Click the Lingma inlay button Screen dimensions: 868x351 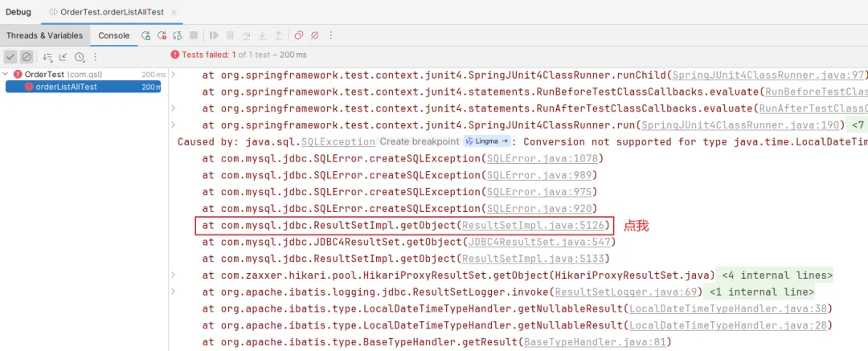click(x=486, y=141)
